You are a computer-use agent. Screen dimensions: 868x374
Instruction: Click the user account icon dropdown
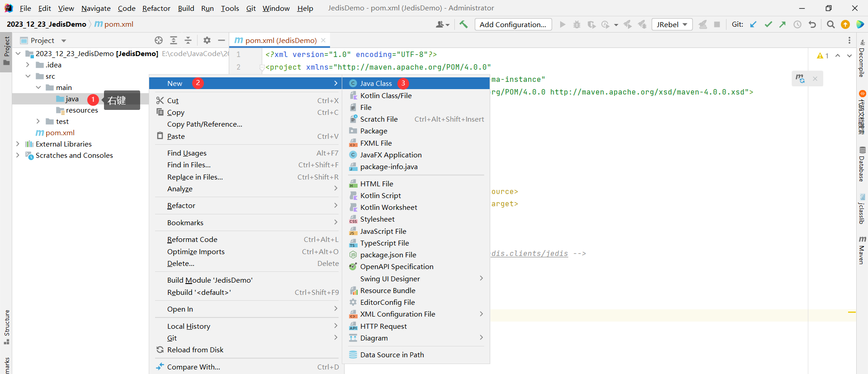coord(443,24)
